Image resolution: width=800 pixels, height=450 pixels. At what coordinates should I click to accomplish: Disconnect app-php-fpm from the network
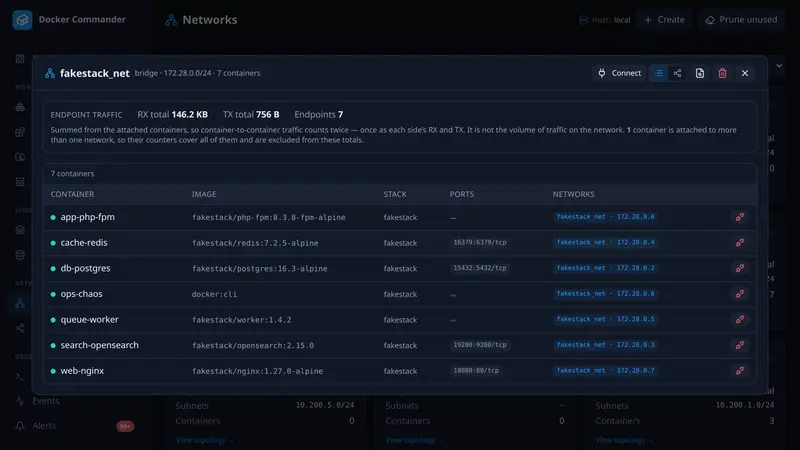[x=740, y=217]
